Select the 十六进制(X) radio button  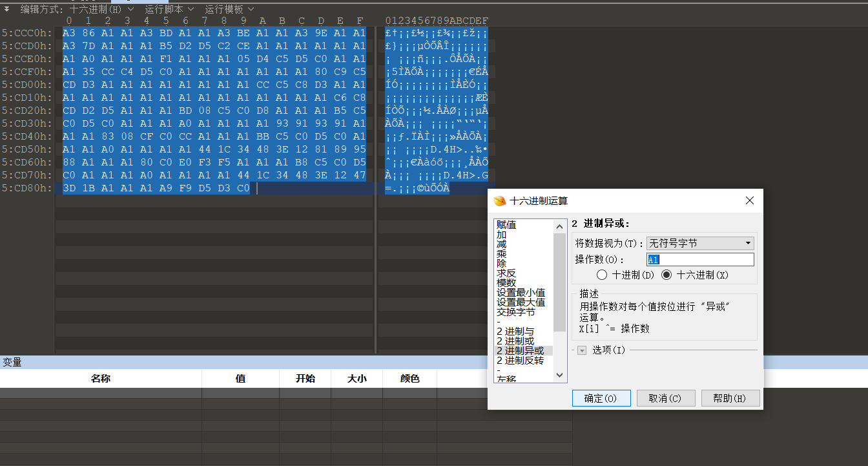[x=666, y=275]
